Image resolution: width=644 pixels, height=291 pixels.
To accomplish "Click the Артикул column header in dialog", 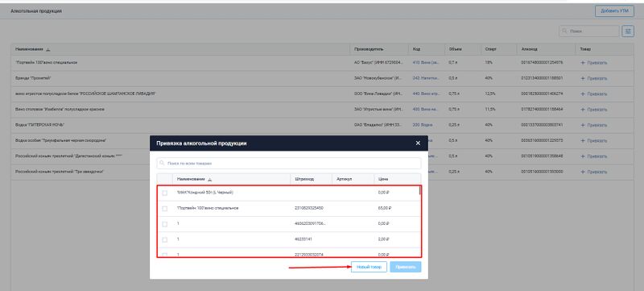I will (x=344, y=179).
